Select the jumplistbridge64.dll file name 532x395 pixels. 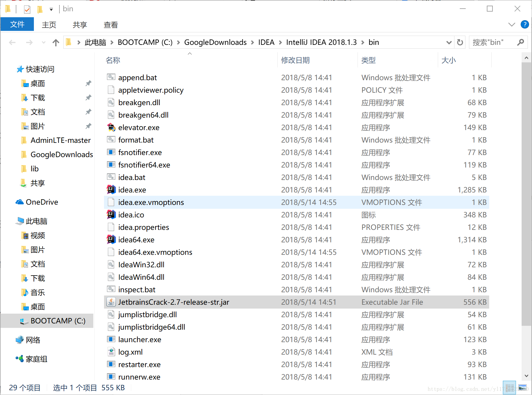click(152, 327)
